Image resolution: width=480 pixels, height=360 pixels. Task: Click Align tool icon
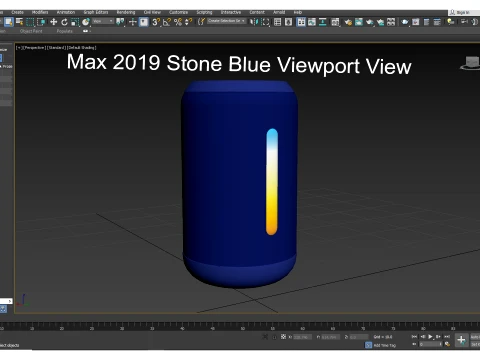(265, 22)
